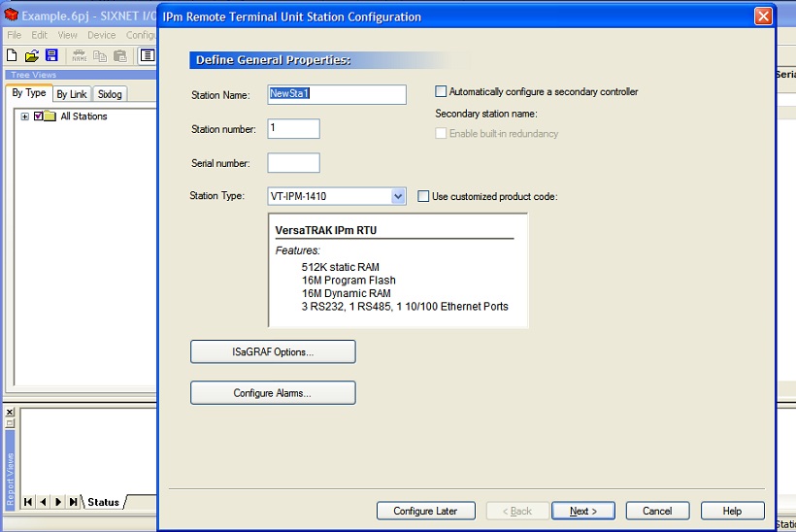Open a project with the folder icon
This screenshot has width=796, height=532.
(31, 55)
